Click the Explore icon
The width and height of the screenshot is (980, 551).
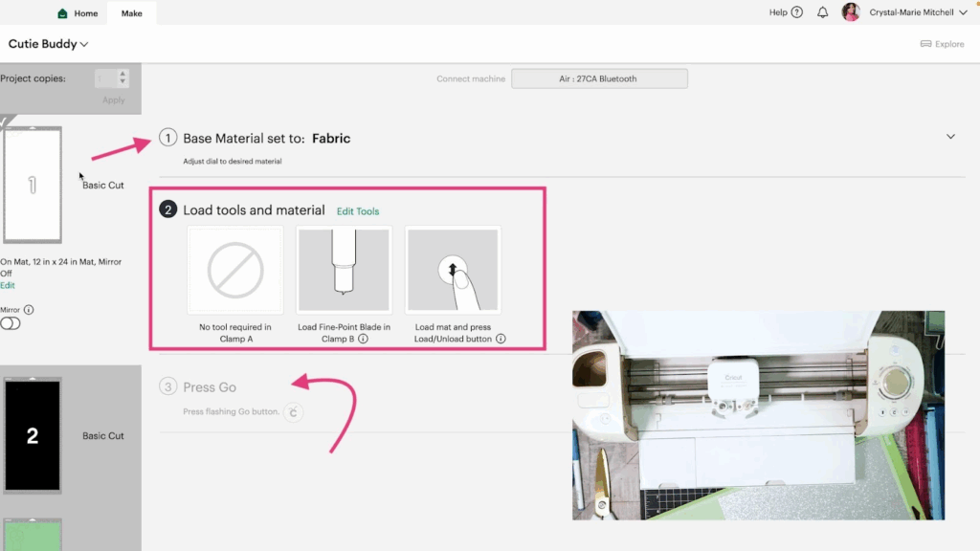(925, 44)
